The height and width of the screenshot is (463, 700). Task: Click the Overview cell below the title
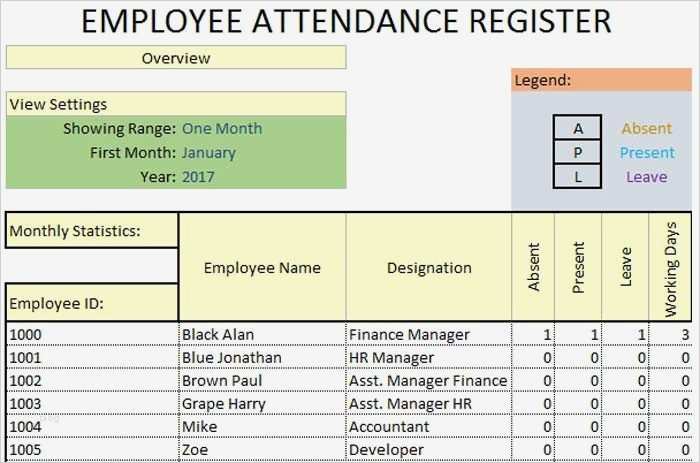click(176, 58)
